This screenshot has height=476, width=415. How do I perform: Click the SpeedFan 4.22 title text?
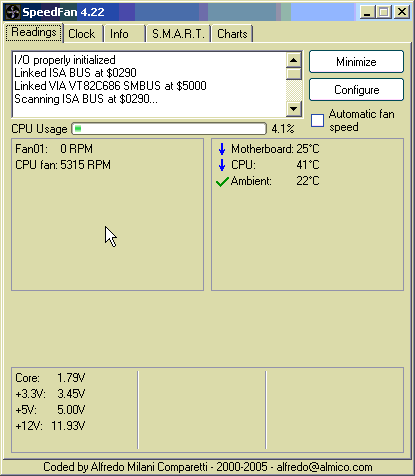click(63, 12)
